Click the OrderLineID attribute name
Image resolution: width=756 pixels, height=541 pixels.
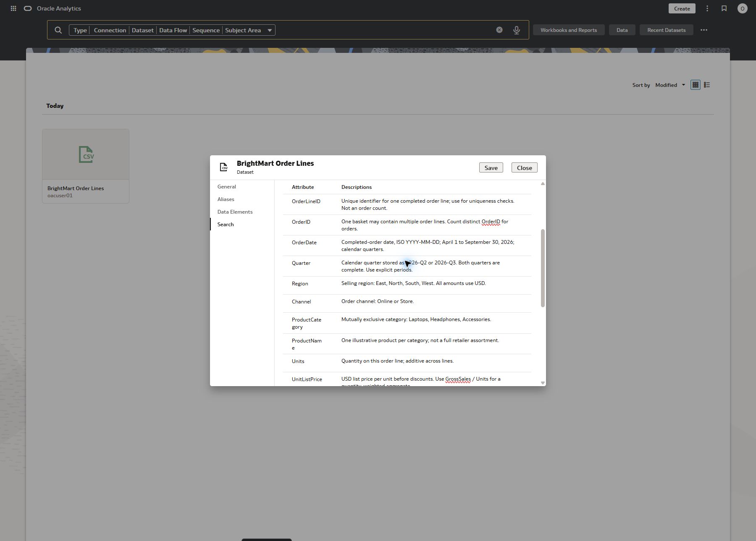tap(306, 201)
